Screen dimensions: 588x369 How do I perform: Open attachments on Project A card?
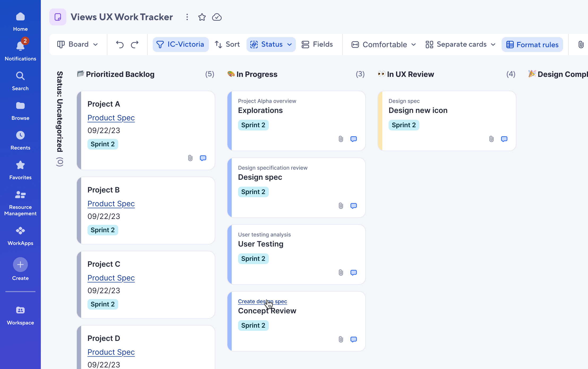coord(190,158)
